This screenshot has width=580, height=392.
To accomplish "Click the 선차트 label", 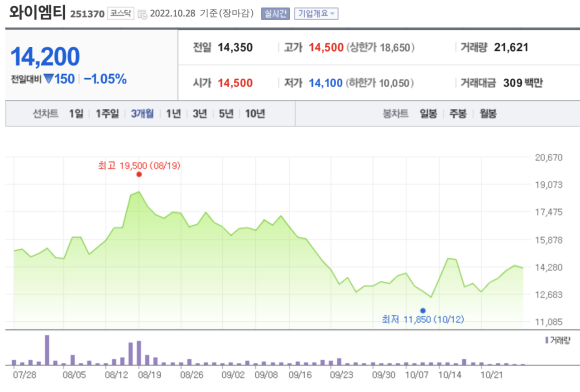I will 45,114.
